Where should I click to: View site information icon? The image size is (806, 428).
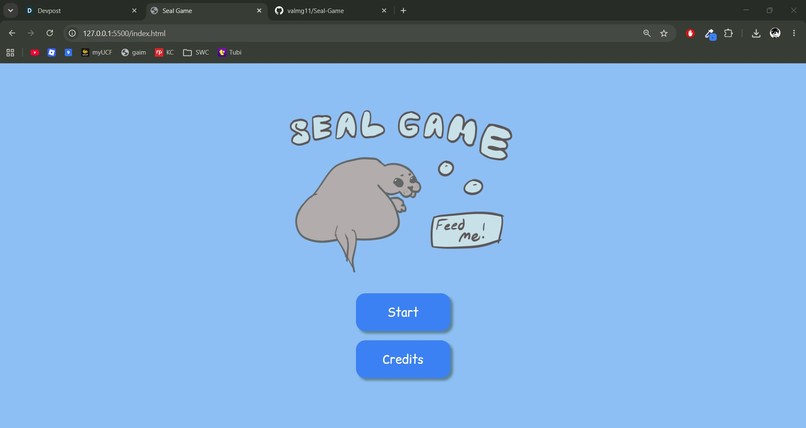pos(72,33)
